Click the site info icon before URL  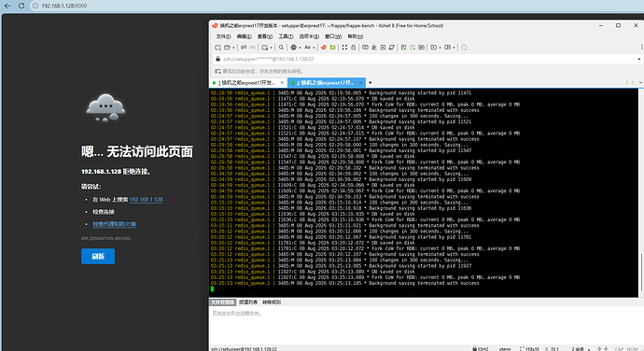point(35,7)
